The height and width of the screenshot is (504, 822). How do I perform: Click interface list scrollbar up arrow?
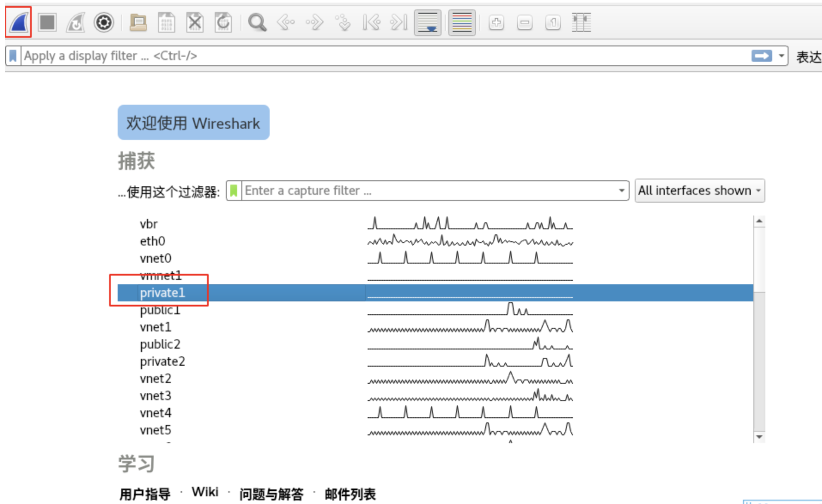click(759, 221)
